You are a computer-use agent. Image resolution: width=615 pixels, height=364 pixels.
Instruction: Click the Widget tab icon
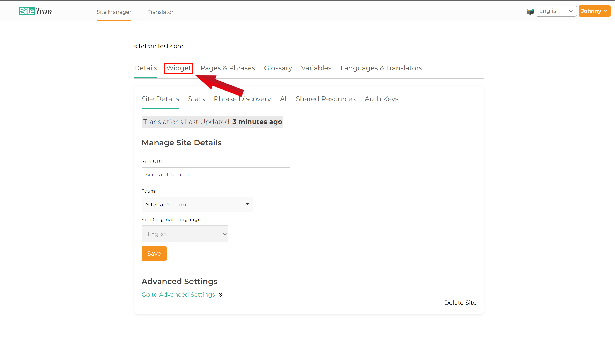coord(179,68)
